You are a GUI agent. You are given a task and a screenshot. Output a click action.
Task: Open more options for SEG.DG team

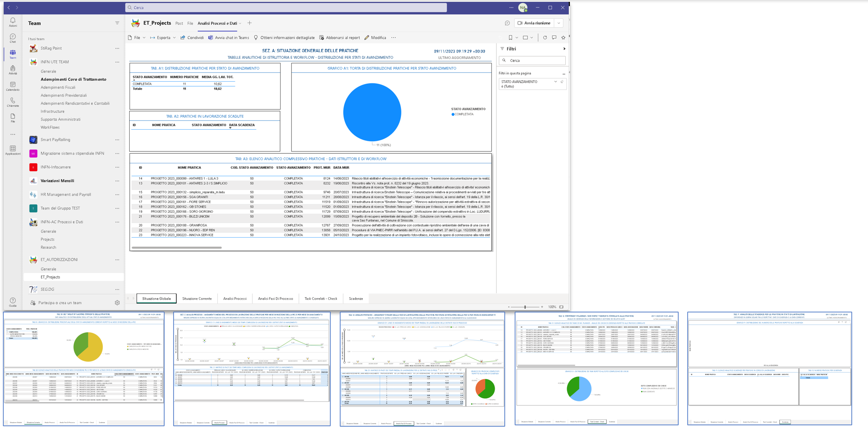point(117,289)
